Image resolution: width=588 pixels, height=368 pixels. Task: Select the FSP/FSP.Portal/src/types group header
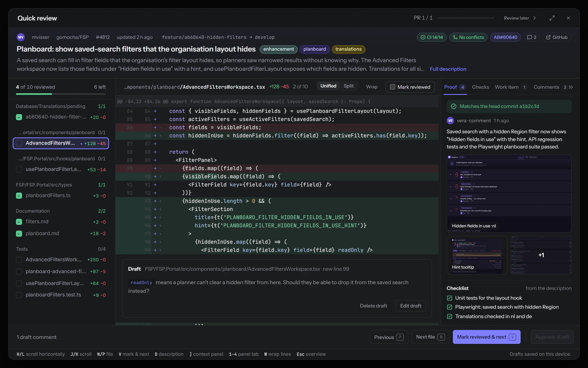click(61, 185)
